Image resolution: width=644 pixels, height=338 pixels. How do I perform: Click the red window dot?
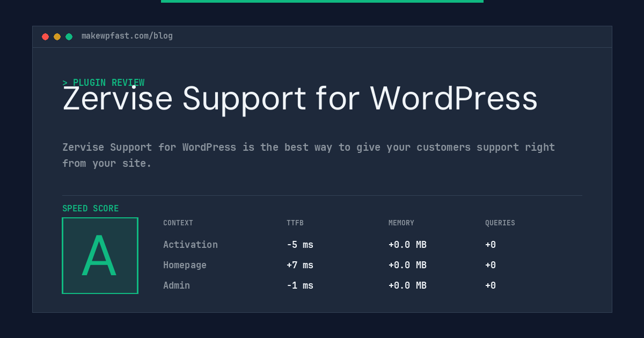point(45,36)
